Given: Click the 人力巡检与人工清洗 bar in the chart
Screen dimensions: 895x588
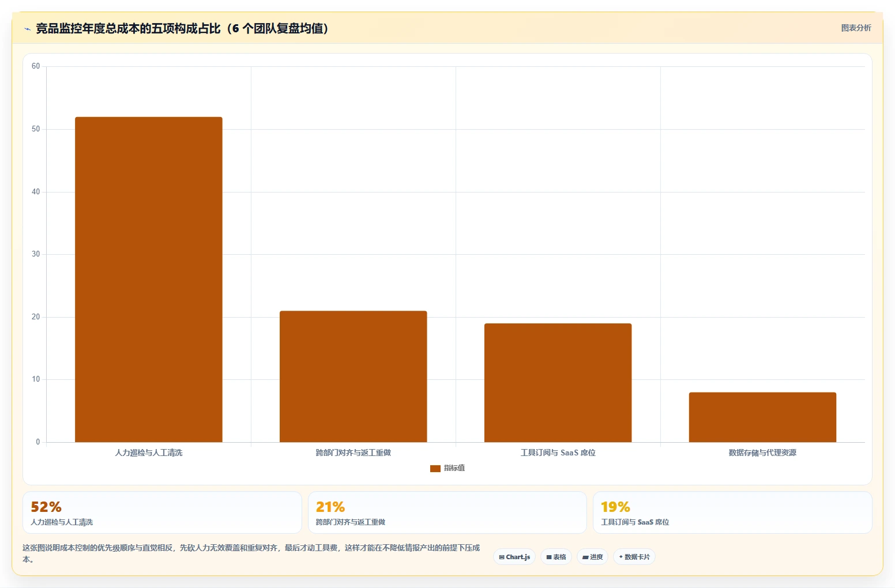Looking at the screenshot, I should [x=149, y=280].
